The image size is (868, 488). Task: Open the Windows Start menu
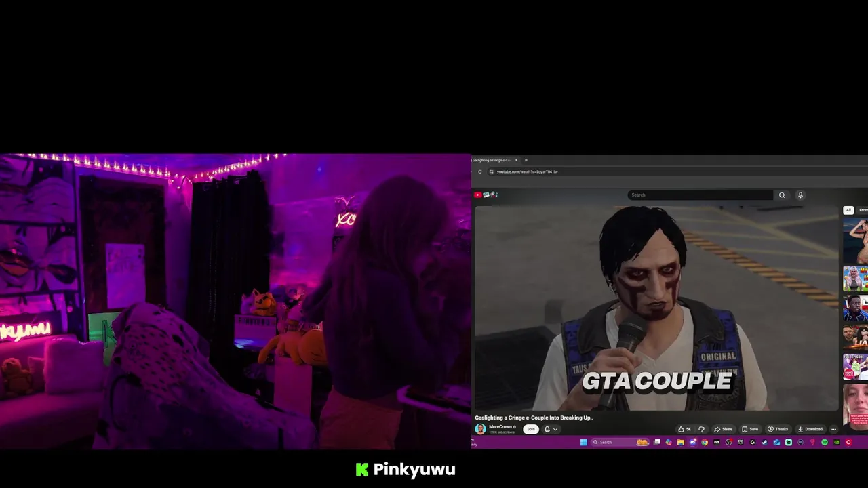coord(584,442)
